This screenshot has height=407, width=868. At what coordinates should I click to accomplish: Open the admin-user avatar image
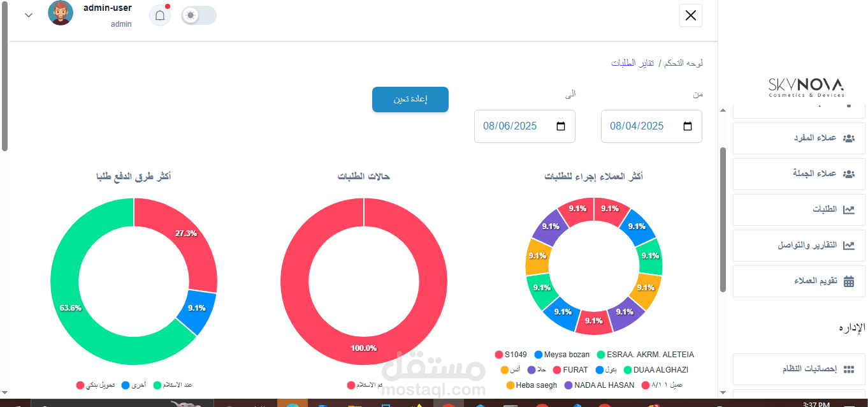(61, 13)
